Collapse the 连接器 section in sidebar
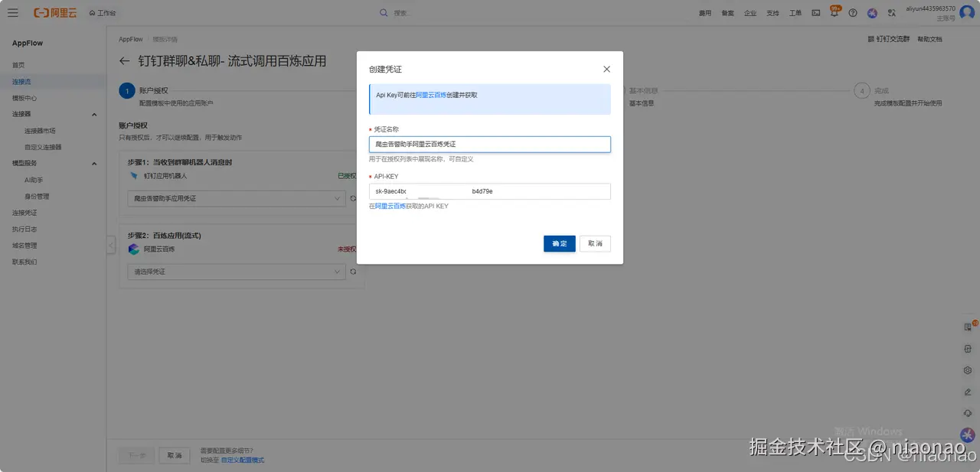 [x=93, y=113]
